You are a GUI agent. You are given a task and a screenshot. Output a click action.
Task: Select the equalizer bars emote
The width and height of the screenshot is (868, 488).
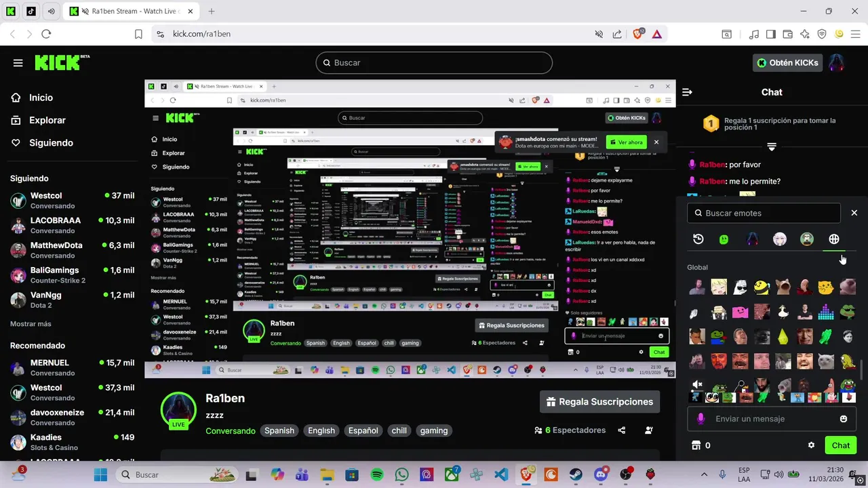826,312
